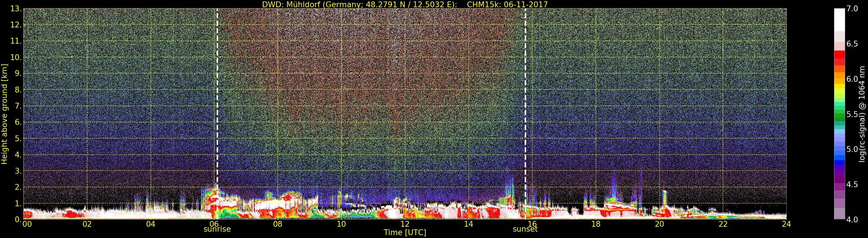Image resolution: width=868 pixels, height=238 pixels.
Task: Select height axis tick '2.'
Action: 18,187
